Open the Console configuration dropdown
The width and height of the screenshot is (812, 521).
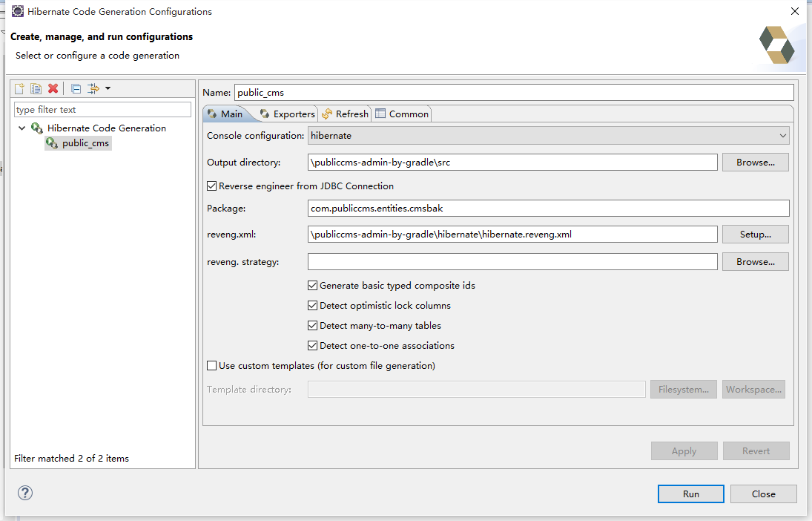click(x=549, y=136)
